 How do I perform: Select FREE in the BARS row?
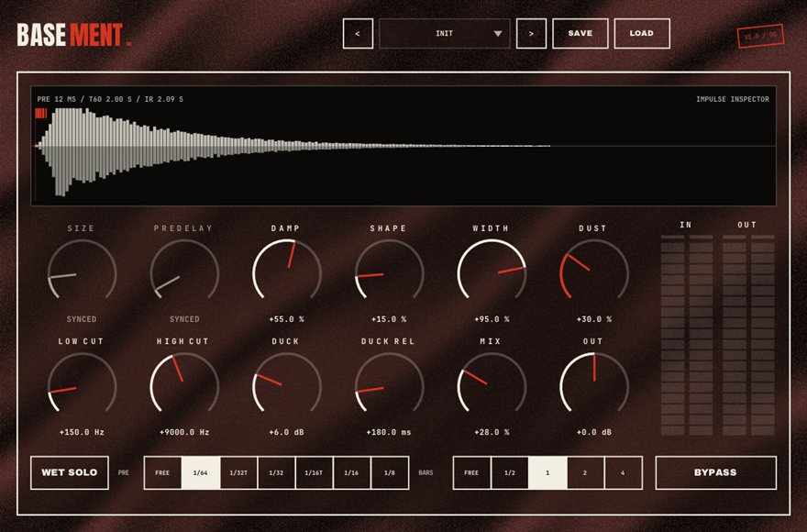471,472
